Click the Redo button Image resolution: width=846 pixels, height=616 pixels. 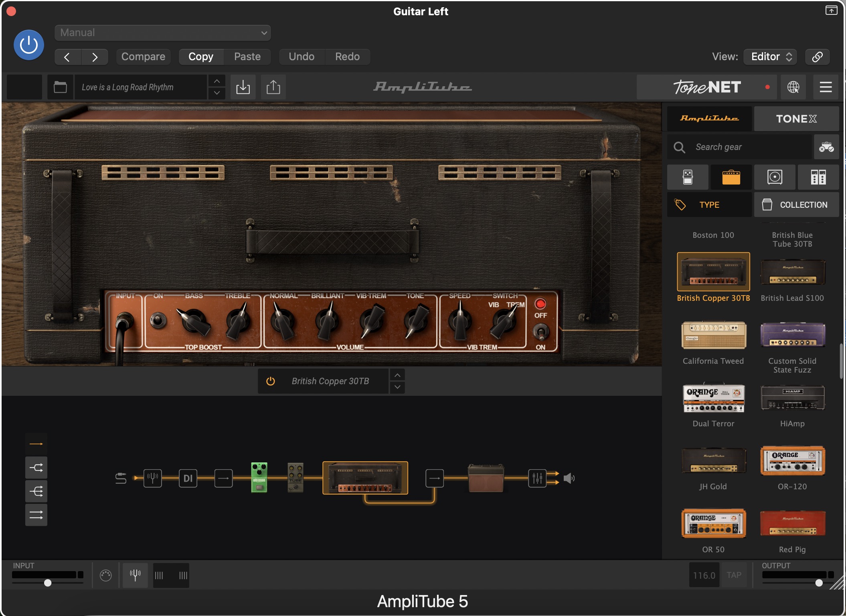click(347, 57)
